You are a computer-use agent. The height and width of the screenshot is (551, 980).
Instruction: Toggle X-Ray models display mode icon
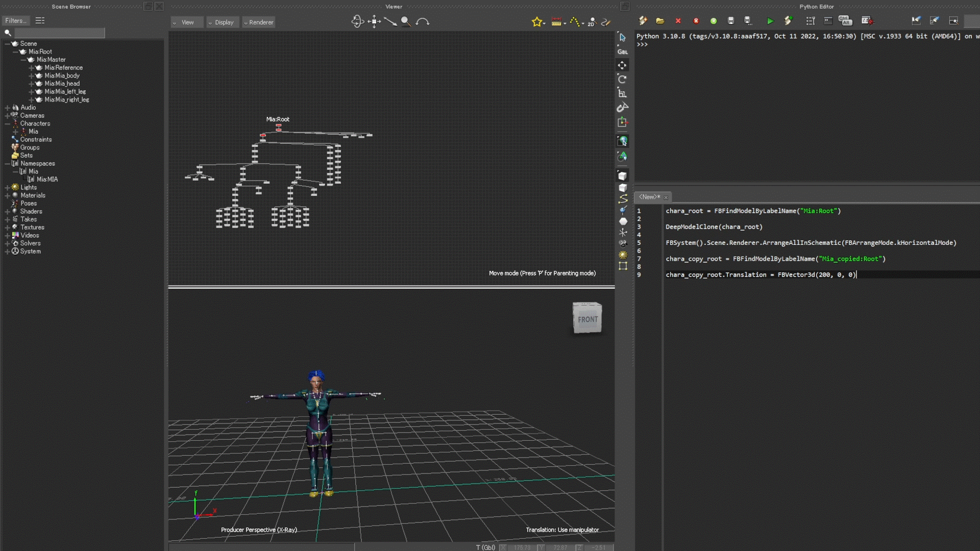click(622, 141)
